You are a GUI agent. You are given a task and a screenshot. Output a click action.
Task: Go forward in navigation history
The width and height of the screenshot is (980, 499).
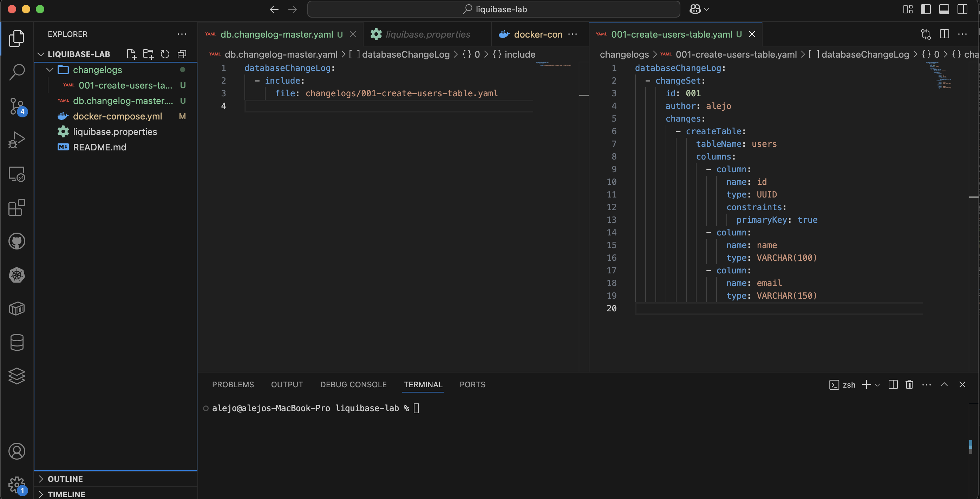click(293, 9)
